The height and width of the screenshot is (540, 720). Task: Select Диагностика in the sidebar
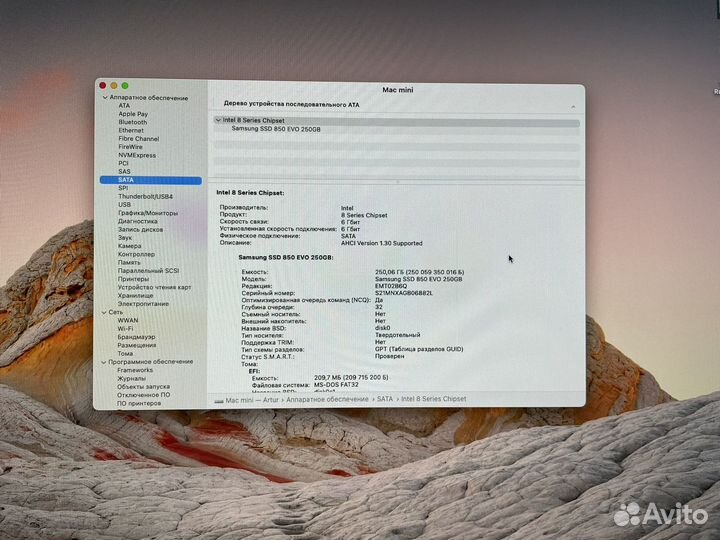138,221
